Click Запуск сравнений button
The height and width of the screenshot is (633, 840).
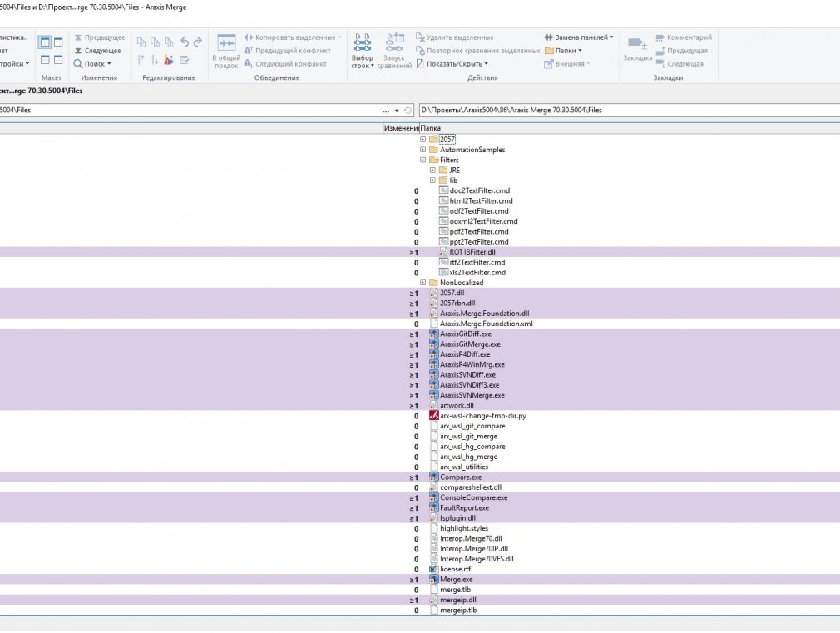coord(394,52)
